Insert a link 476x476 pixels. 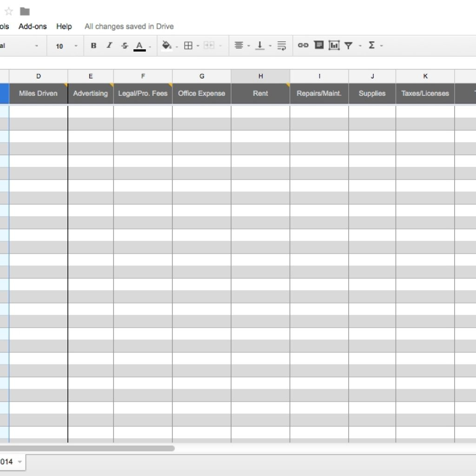click(x=303, y=45)
